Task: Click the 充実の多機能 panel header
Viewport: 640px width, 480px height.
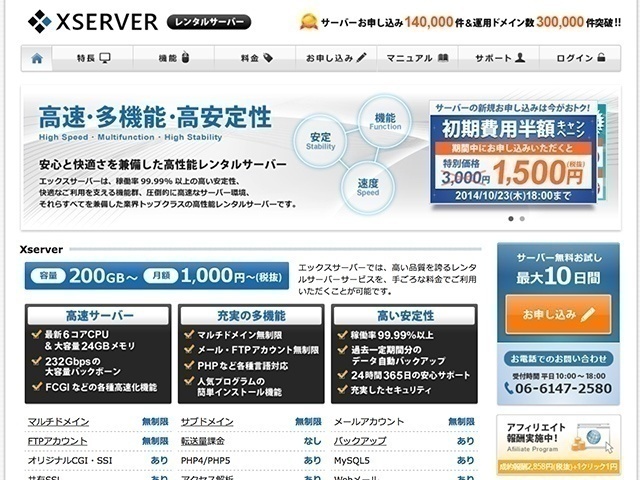Action: [251, 316]
